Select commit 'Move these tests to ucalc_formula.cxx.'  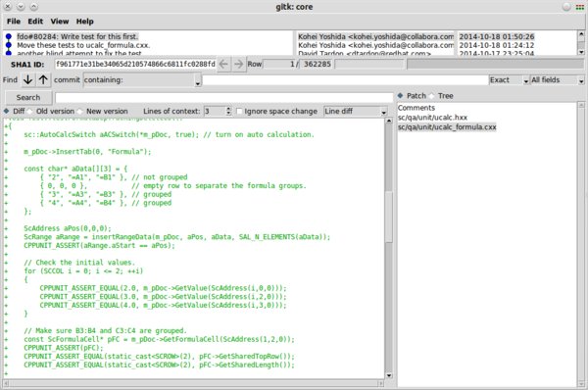point(83,45)
